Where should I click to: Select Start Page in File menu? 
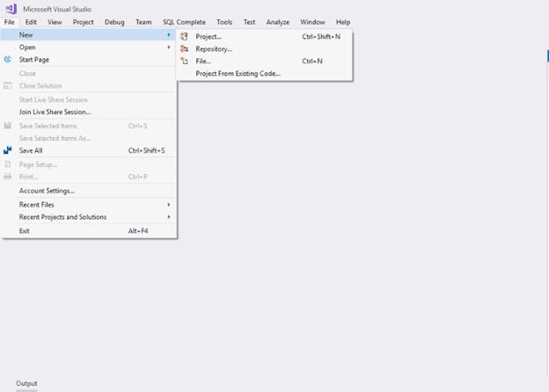(88, 60)
